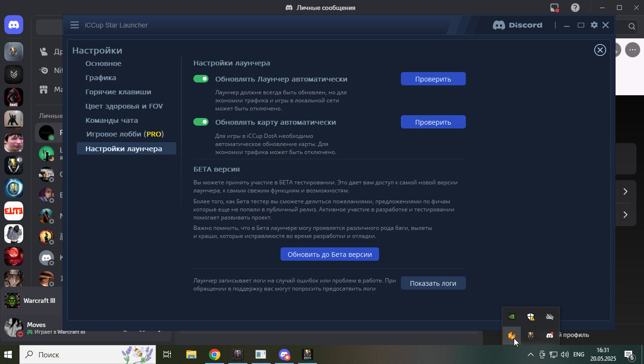Screen dimensions: 644x364
Task: Open Warcraft III activity panel in Discord
Action: point(31,300)
